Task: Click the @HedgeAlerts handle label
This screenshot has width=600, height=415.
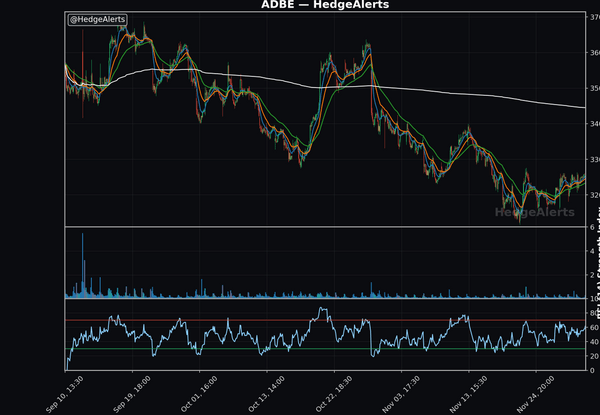Action: pos(97,20)
